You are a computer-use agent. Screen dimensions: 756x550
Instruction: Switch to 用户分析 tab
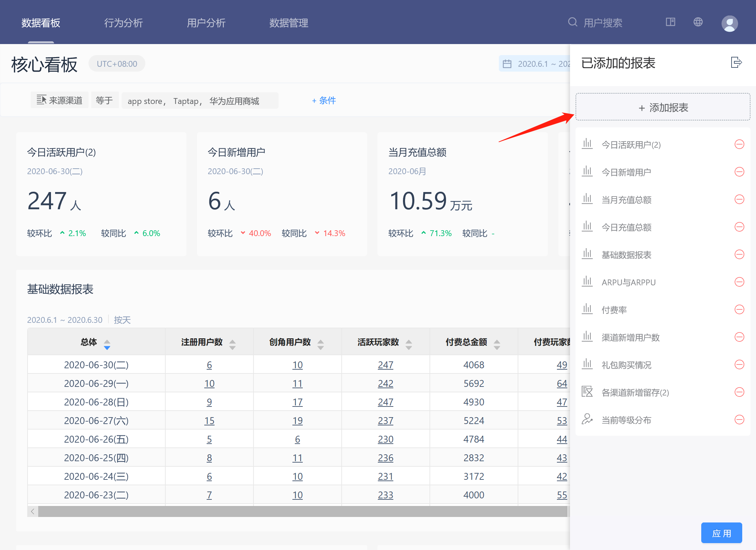click(x=206, y=23)
